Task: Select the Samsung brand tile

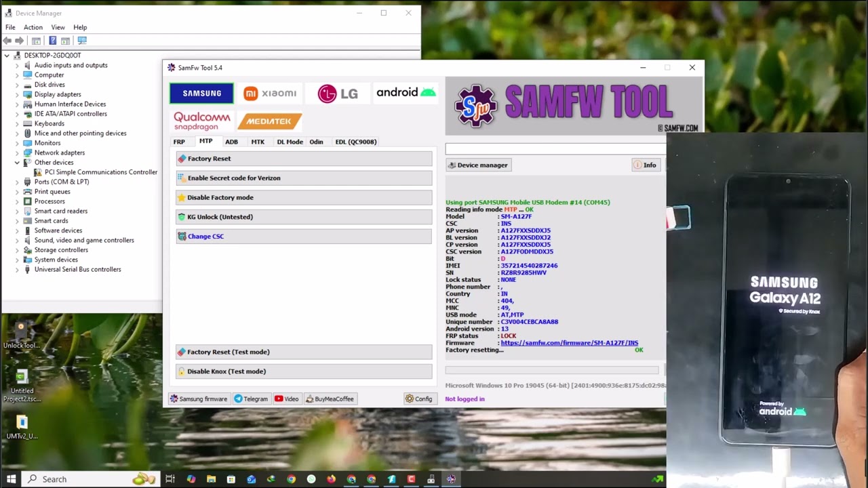Action: [x=201, y=94]
